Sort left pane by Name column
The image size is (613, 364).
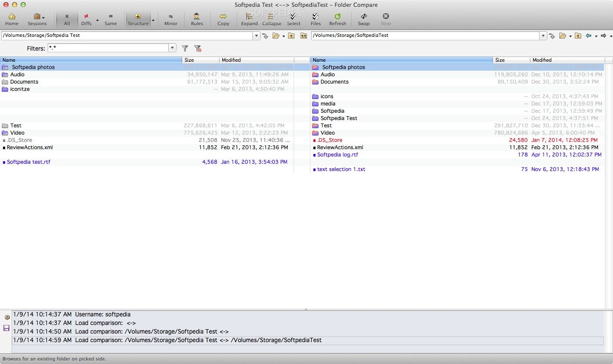click(91, 60)
